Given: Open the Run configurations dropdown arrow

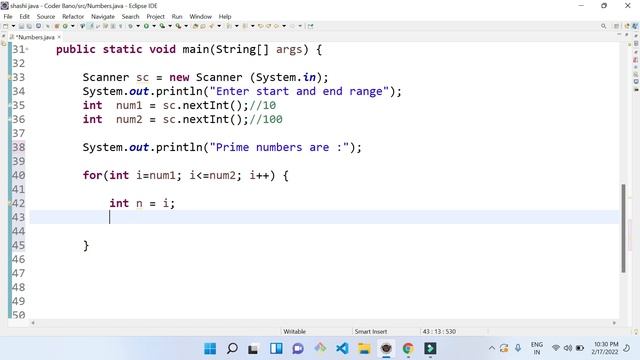Looking at the screenshot, I should 154,26.
